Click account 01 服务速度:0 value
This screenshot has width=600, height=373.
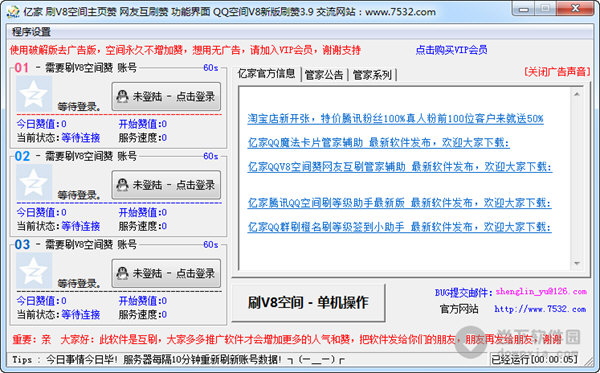click(x=143, y=138)
